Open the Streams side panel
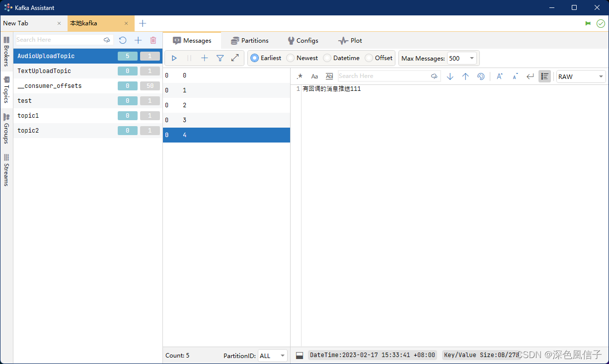The width and height of the screenshot is (609, 364). 6,170
